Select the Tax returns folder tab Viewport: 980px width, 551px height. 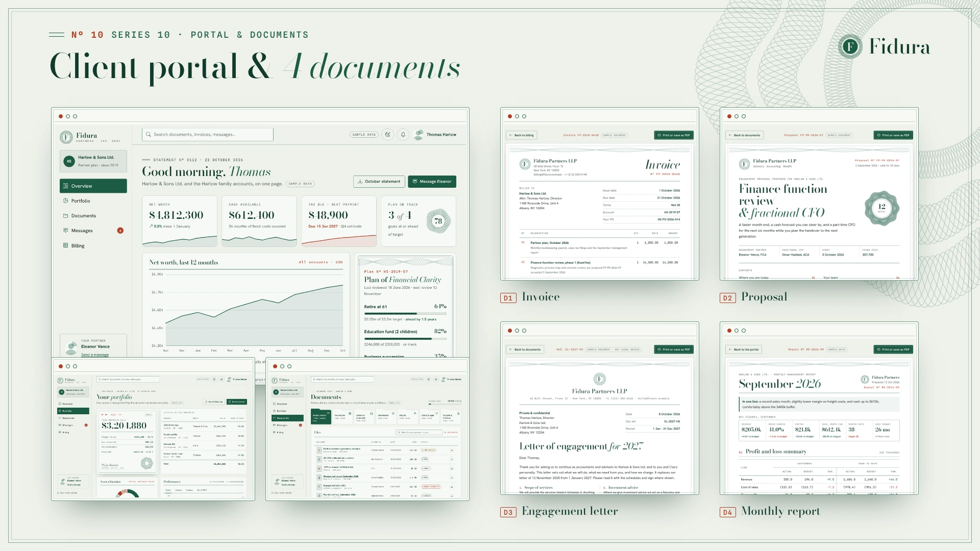[x=342, y=417]
